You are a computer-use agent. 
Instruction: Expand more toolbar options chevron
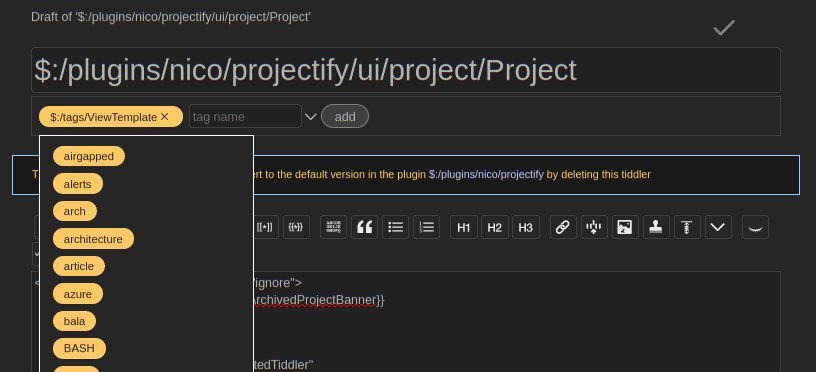[718, 227]
